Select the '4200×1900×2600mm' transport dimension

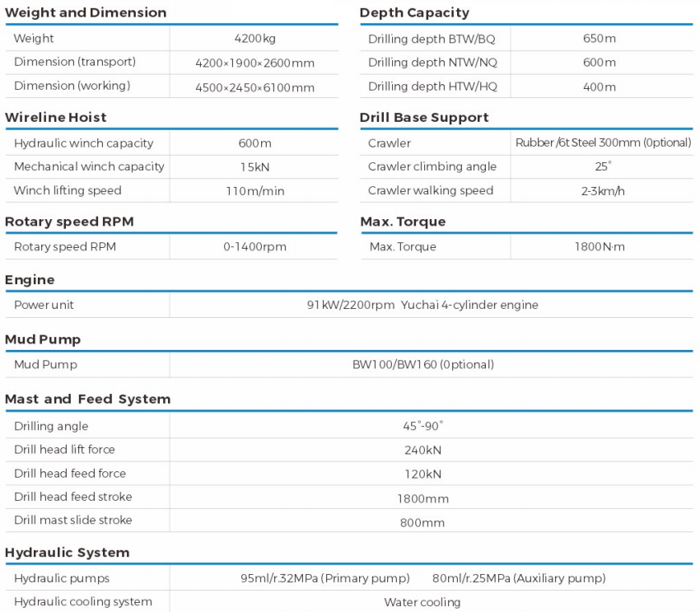pyautogui.click(x=255, y=63)
